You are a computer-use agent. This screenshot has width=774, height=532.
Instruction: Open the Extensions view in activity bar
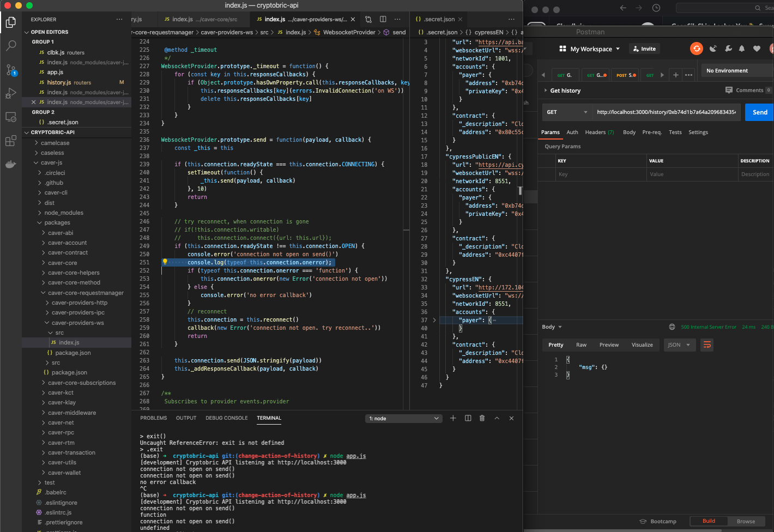11,141
